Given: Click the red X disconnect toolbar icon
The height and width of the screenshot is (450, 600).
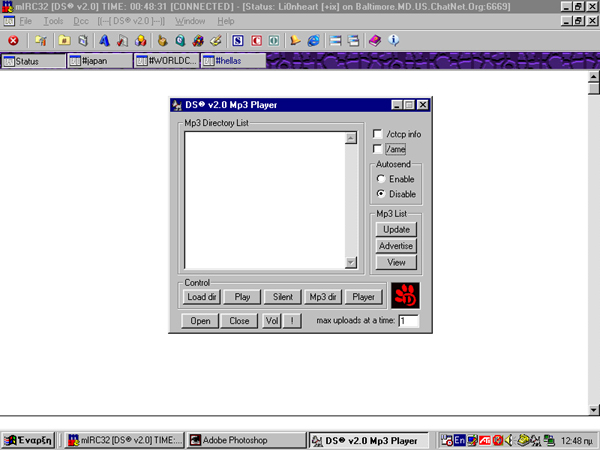Looking at the screenshot, I should point(13,41).
